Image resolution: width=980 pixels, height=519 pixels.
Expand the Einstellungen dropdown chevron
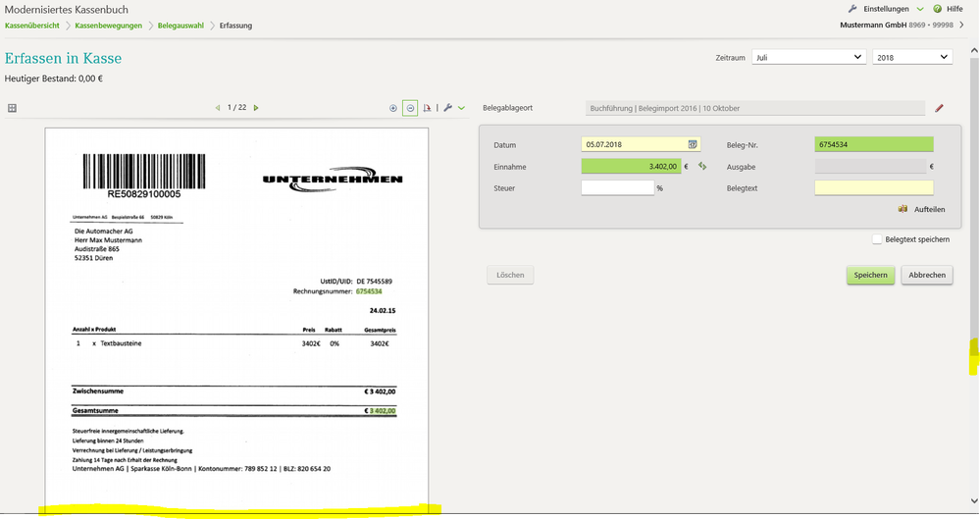point(920,9)
